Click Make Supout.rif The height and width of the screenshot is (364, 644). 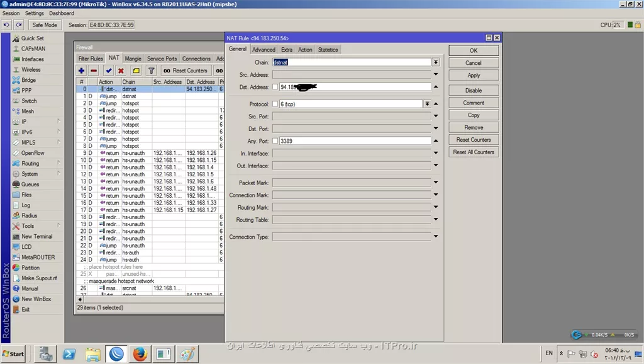pos(39,278)
